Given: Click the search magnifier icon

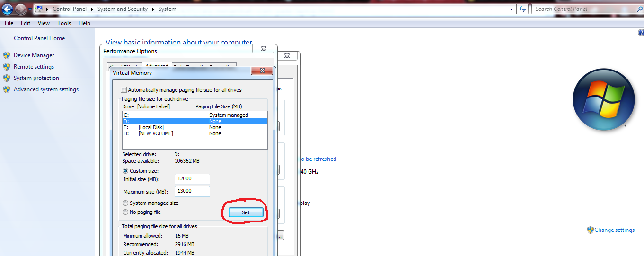Looking at the screenshot, I should [x=639, y=9].
